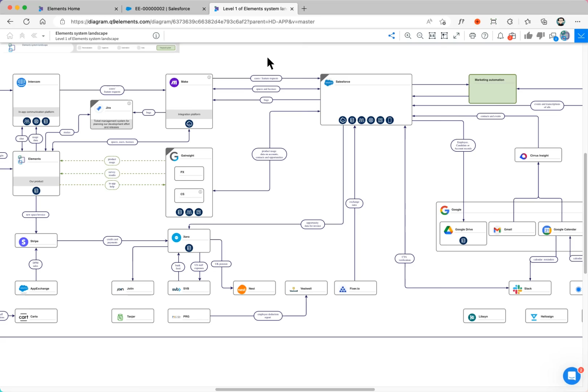588x392 pixels.
Task: Fit diagram to screen
Action: point(444,36)
